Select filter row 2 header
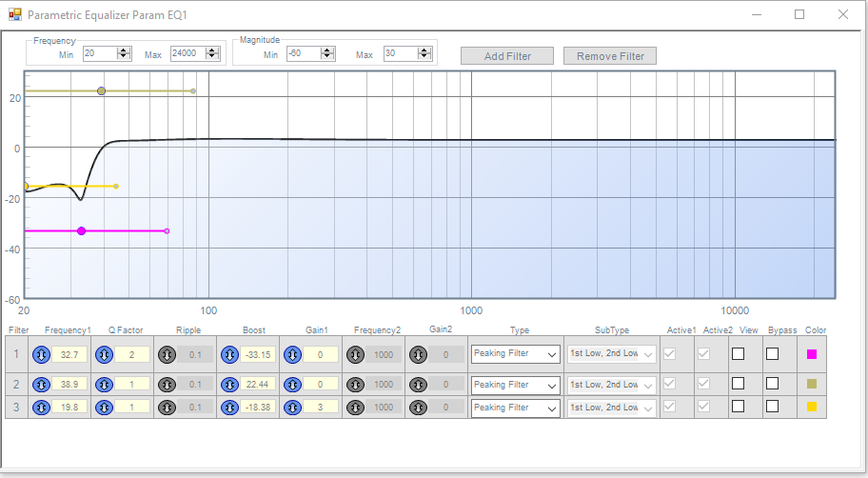This screenshot has width=868, height=478. click(x=16, y=384)
